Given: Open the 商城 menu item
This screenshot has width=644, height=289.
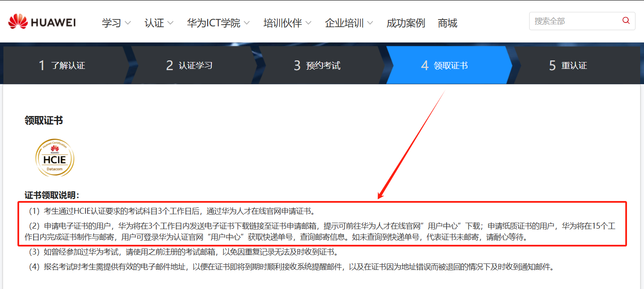Looking at the screenshot, I should pyautogui.click(x=447, y=23).
